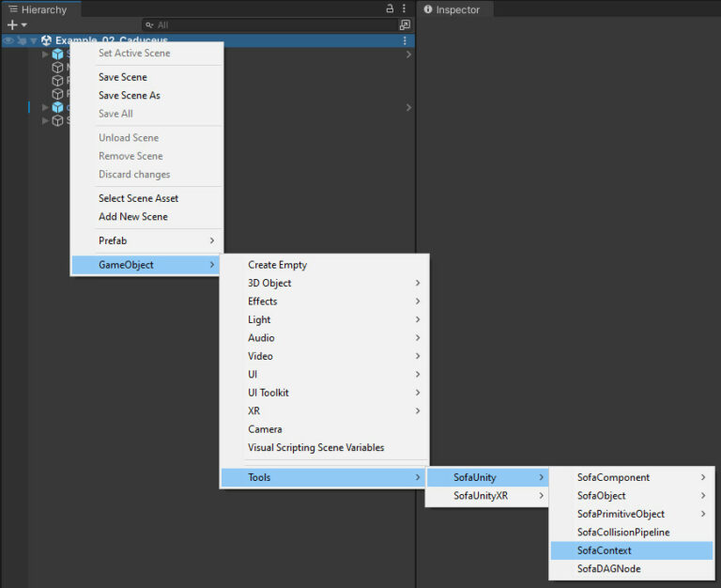Screen dimensions: 721x588
Task: Toggle scene picking hand icon
Action: pos(22,41)
